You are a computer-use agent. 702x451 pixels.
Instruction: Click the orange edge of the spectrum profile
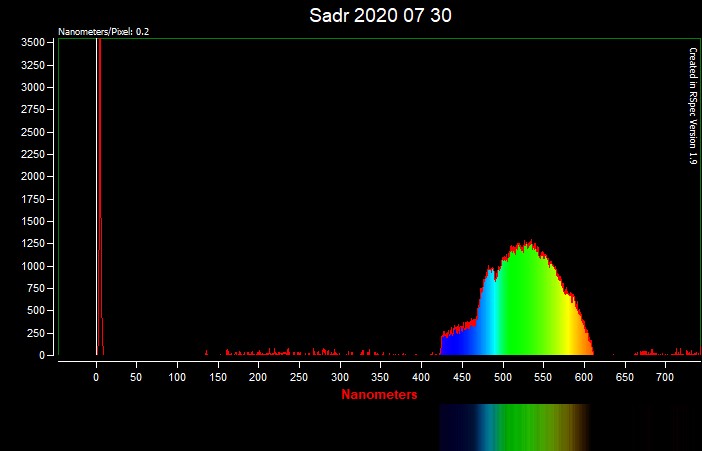point(588,342)
